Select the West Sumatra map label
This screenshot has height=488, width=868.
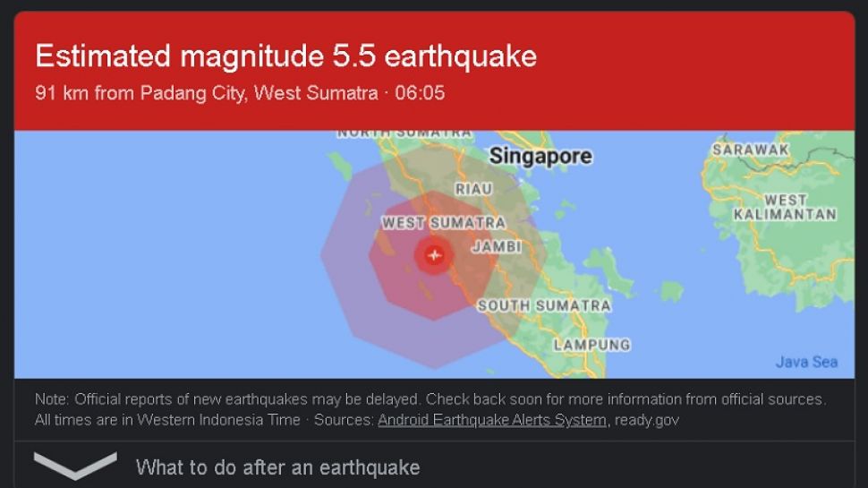tap(444, 223)
